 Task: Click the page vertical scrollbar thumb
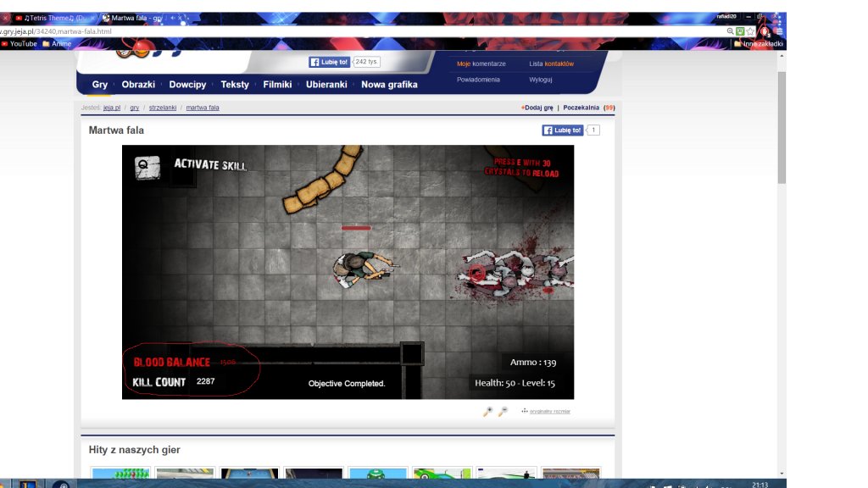782,127
